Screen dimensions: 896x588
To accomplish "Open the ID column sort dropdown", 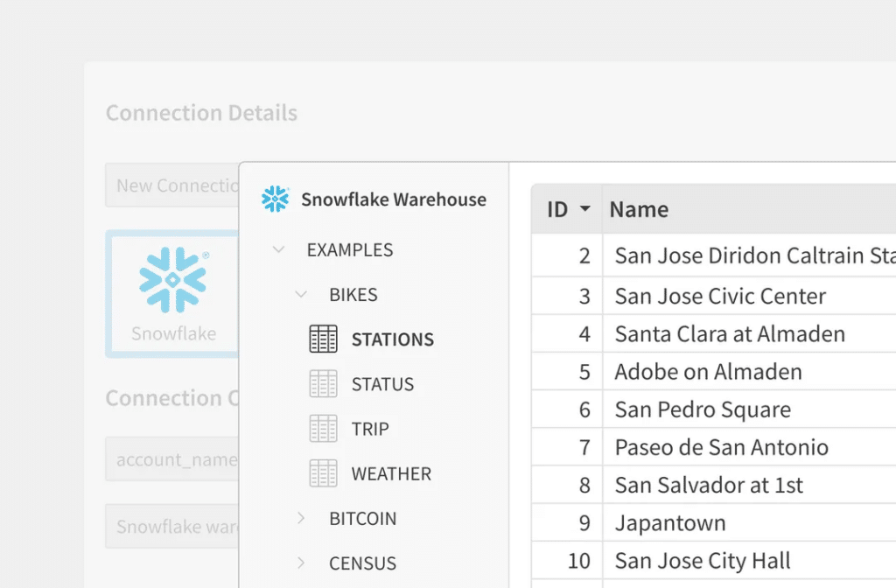I will point(584,208).
